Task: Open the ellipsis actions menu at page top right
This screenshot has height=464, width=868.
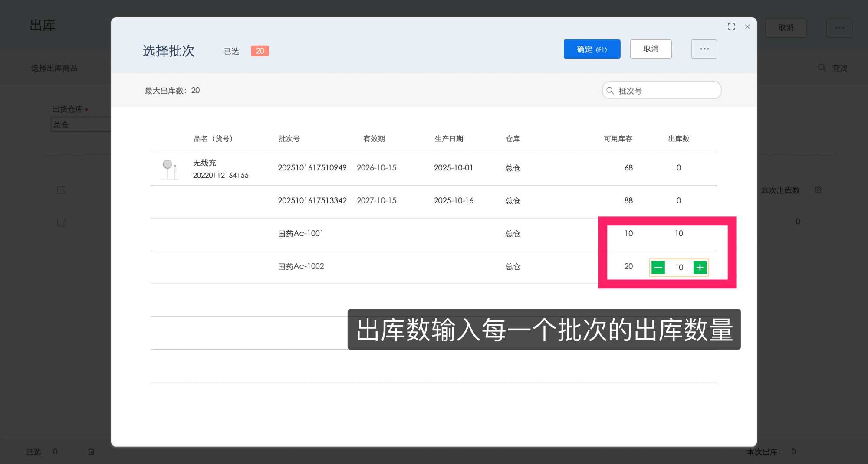Action: point(838,28)
